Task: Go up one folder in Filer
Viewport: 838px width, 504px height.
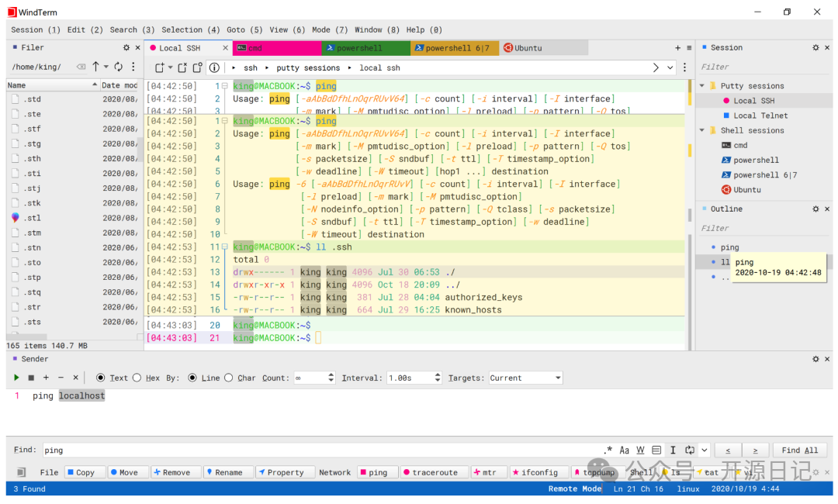Action: (95, 67)
